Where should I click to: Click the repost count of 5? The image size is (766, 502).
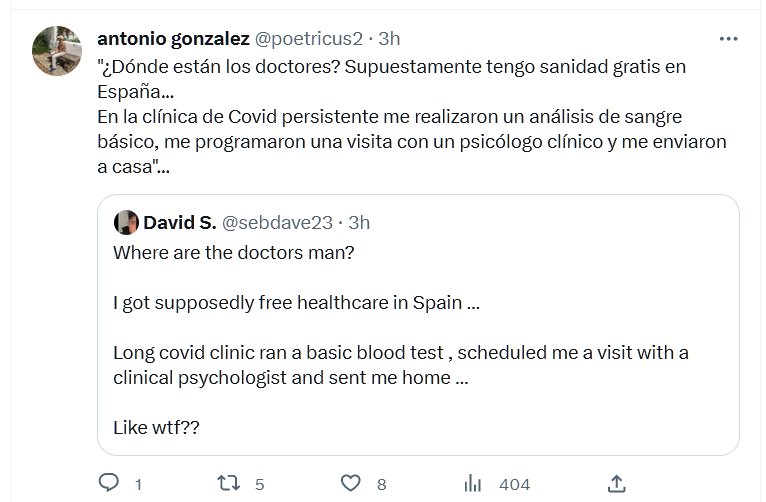[x=259, y=484]
